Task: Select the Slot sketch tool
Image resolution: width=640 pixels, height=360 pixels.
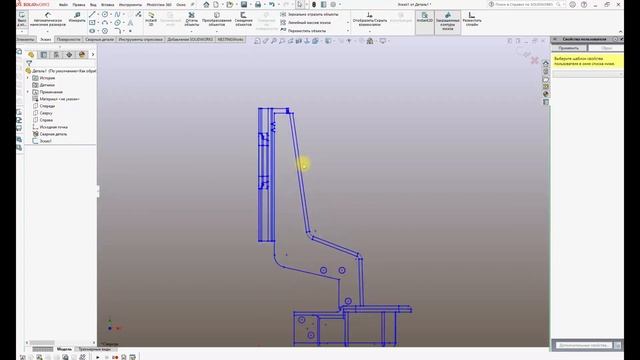Action: click(92, 31)
